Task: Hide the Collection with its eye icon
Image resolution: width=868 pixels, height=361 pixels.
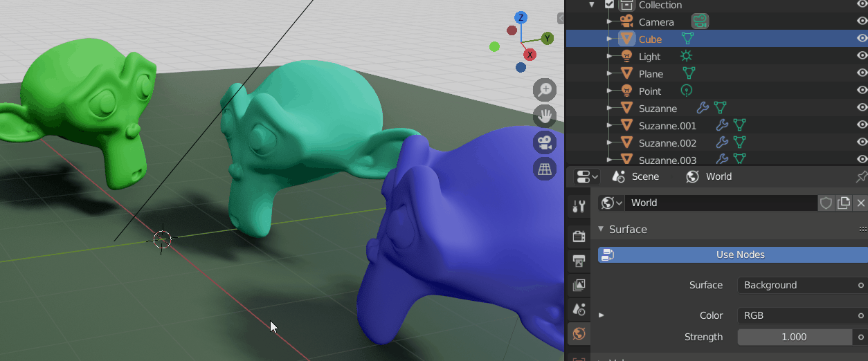Action: (861, 4)
